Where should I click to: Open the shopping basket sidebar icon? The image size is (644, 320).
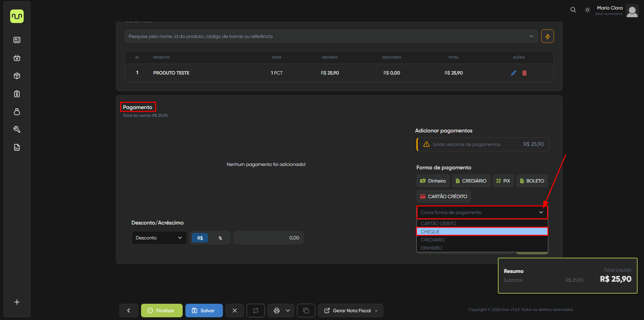pyautogui.click(x=17, y=58)
